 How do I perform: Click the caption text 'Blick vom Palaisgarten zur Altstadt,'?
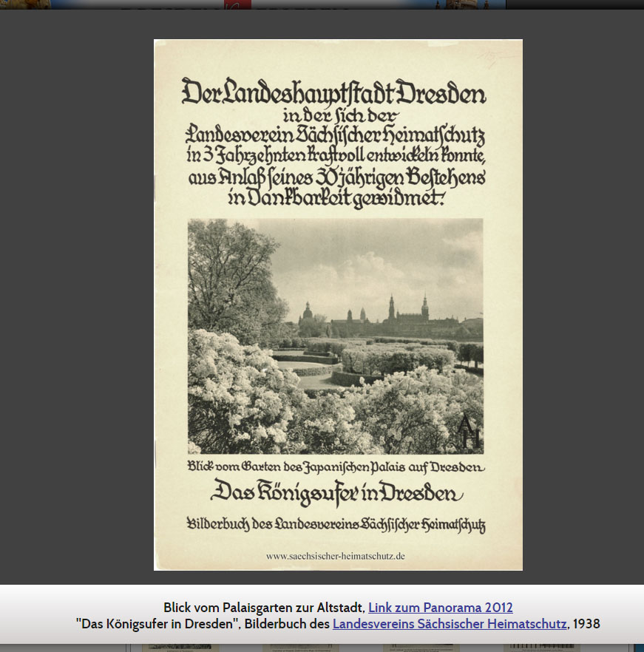[x=264, y=608]
